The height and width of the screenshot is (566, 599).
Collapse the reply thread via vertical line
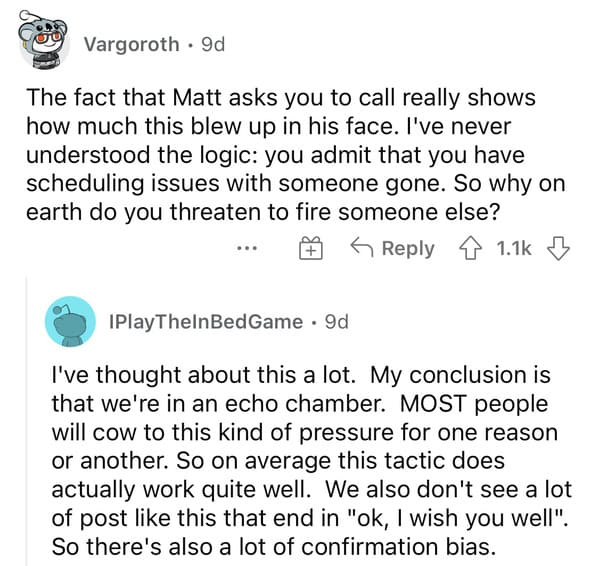[x=26, y=421]
